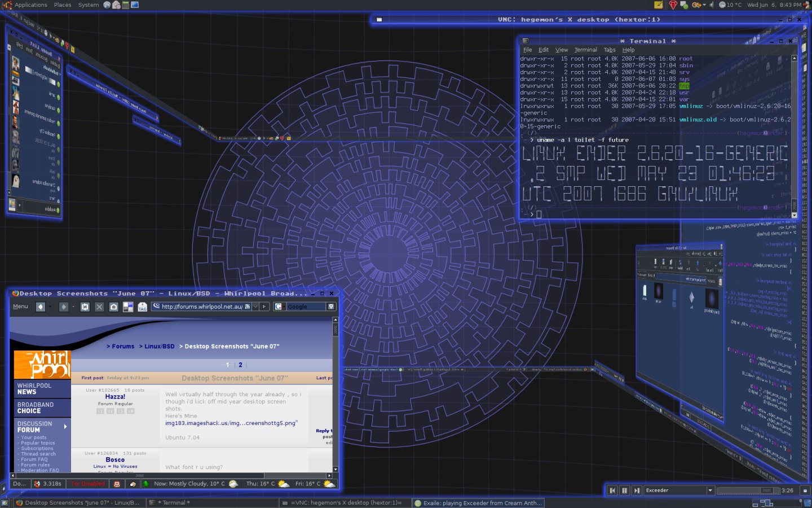Image resolution: width=812 pixels, height=508 pixels.
Task: Click the show desktop button in bottom panel
Action: [x=5, y=503]
